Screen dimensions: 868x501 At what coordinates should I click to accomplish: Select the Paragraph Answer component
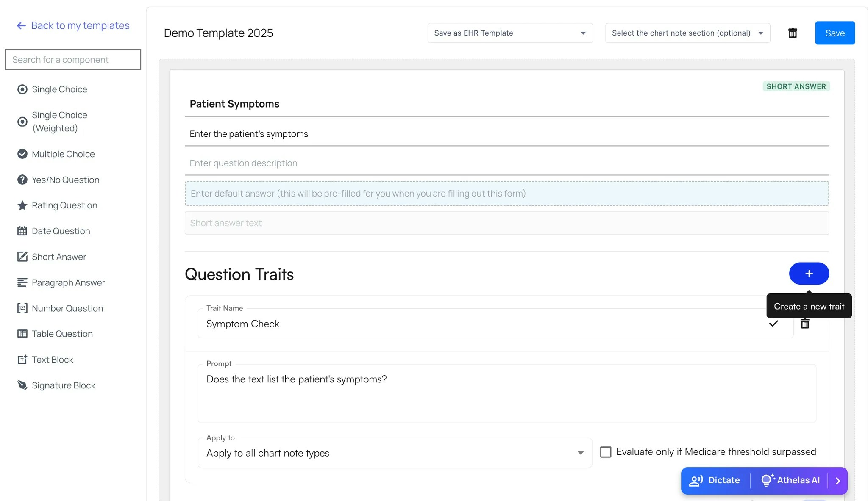click(x=68, y=282)
